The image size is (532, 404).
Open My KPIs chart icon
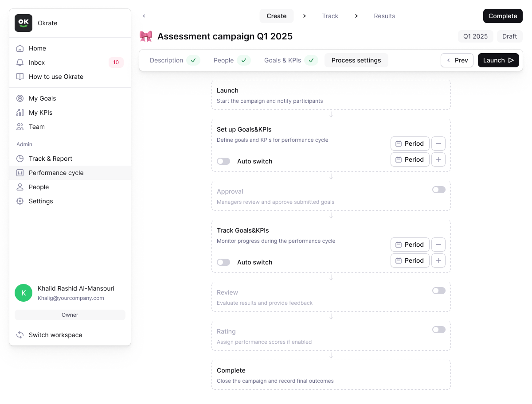tap(20, 113)
